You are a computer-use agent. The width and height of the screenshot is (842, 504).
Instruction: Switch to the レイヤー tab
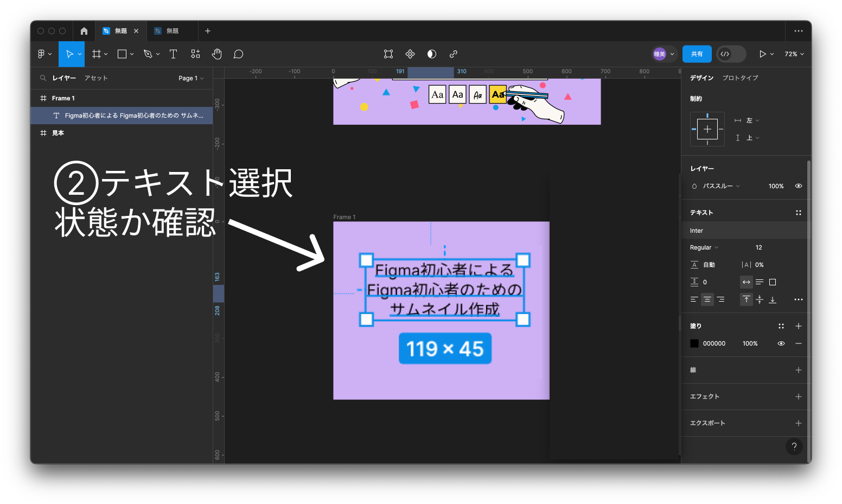coord(64,78)
